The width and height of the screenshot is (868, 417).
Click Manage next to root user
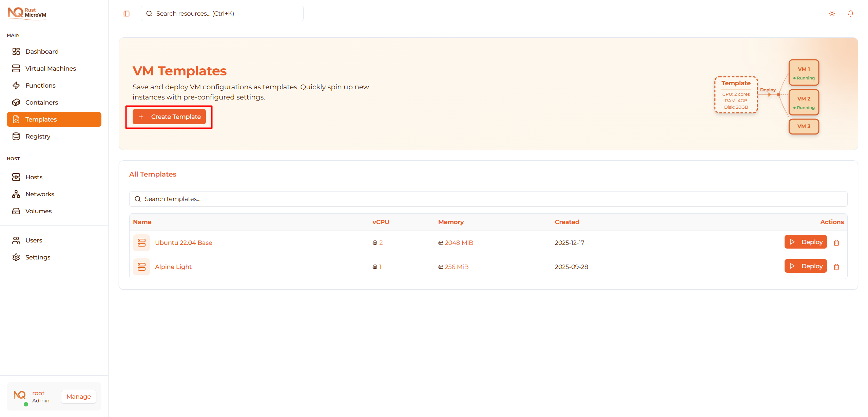pyautogui.click(x=78, y=397)
